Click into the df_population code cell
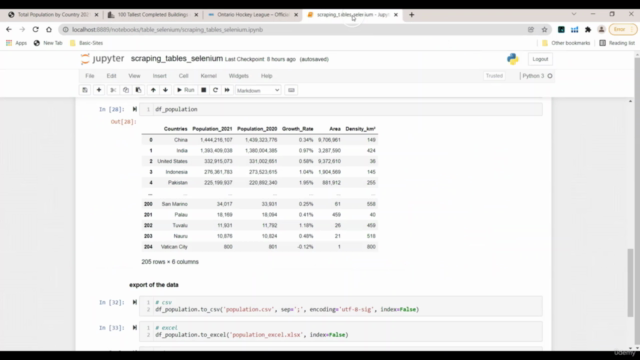This screenshot has height=360, width=640. pos(341,109)
